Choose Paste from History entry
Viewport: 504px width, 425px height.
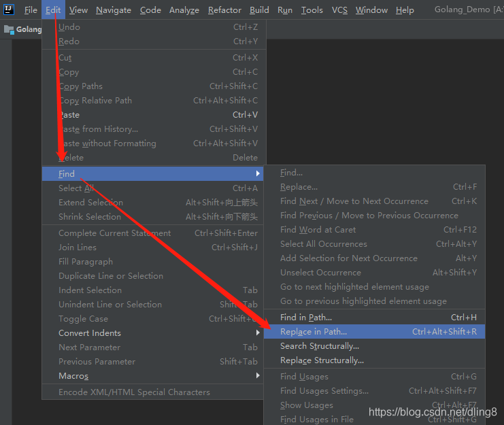(154, 129)
